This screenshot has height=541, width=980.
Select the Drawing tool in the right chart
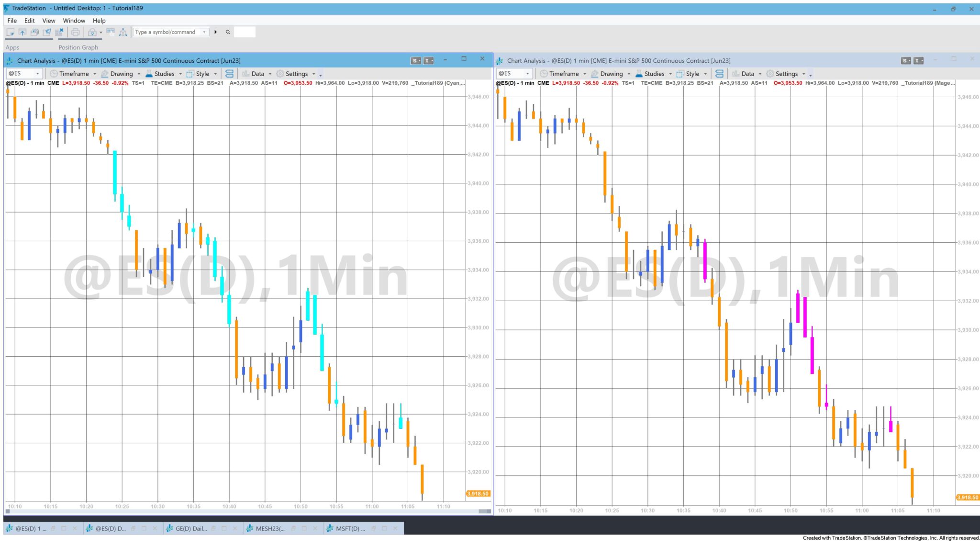click(x=612, y=73)
